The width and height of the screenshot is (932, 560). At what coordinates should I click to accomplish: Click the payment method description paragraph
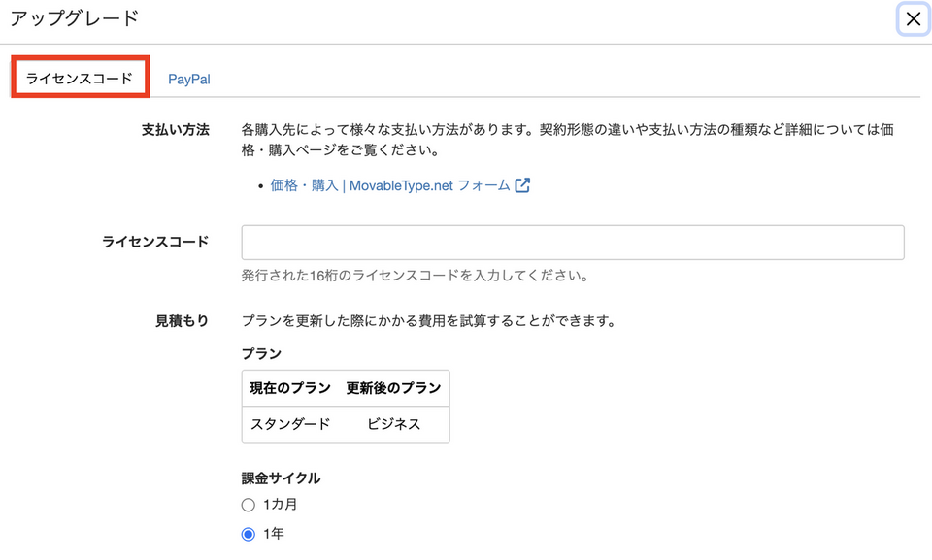(x=567, y=140)
